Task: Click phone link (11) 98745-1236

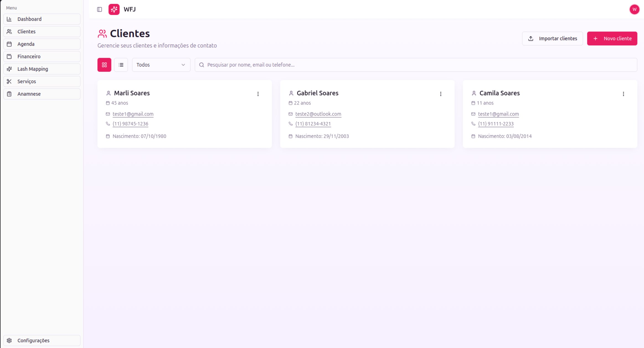Action: tap(130, 124)
